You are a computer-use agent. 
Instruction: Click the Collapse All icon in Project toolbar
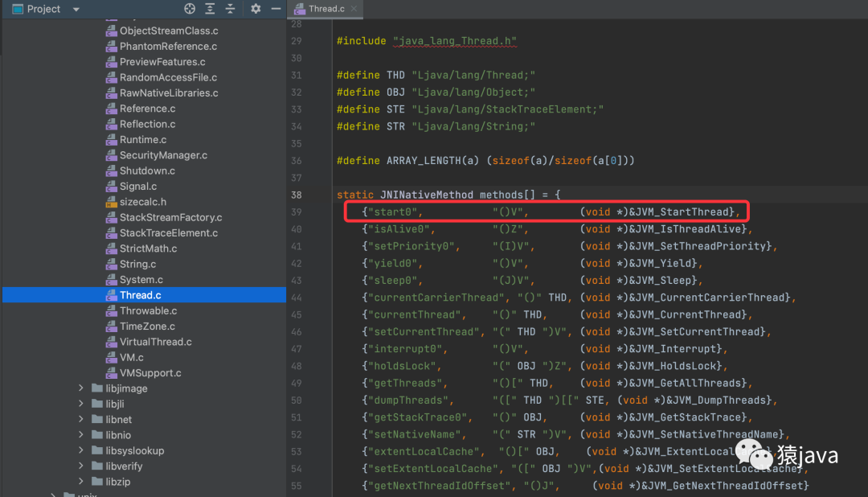(x=231, y=8)
